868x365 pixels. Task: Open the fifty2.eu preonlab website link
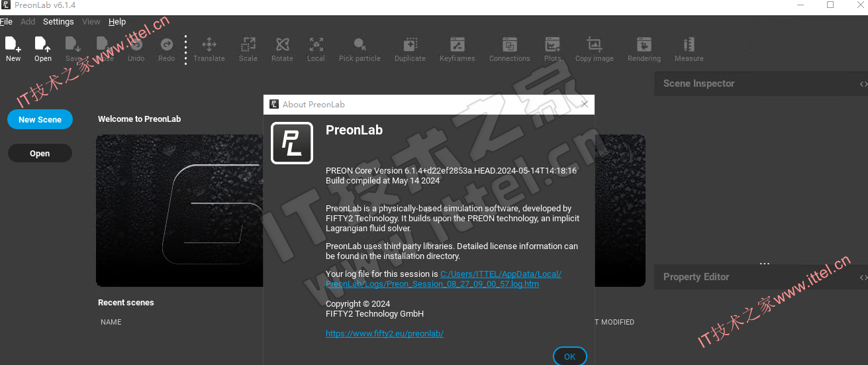385,334
